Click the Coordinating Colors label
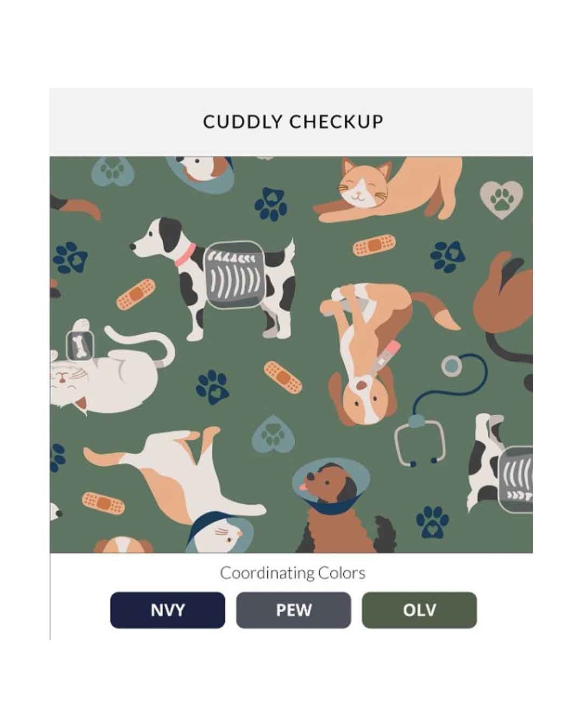582x728 pixels. [x=293, y=573]
